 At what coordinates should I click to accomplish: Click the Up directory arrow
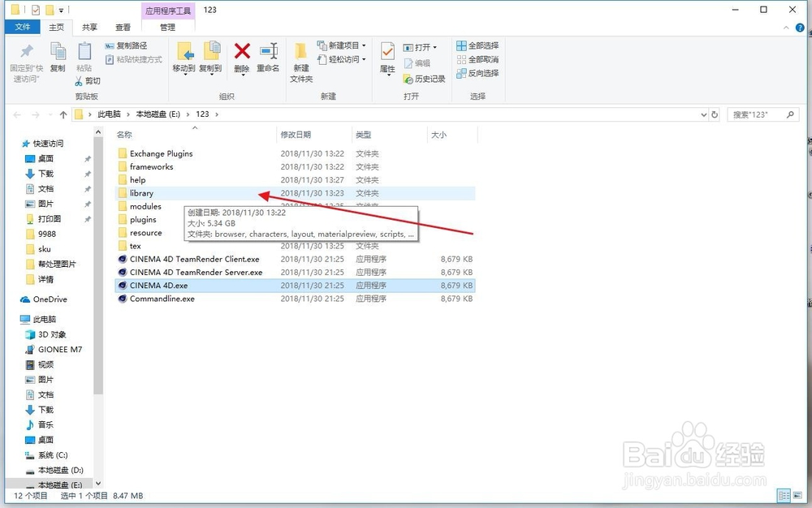(x=63, y=115)
